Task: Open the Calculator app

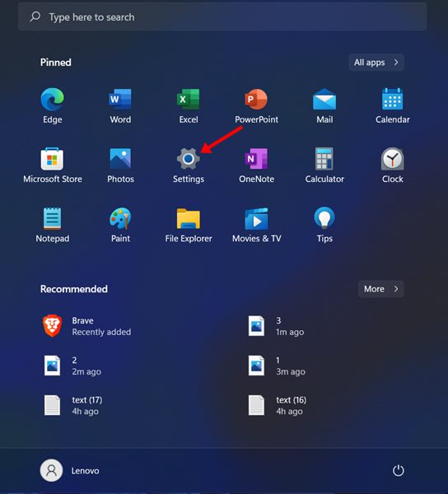Action: [324, 165]
